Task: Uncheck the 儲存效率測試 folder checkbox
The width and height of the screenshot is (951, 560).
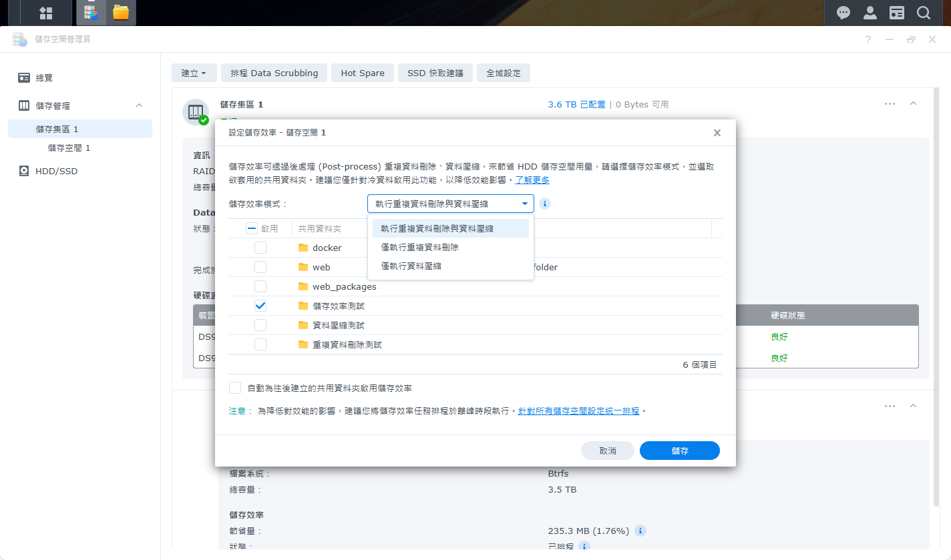Action: [260, 306]
